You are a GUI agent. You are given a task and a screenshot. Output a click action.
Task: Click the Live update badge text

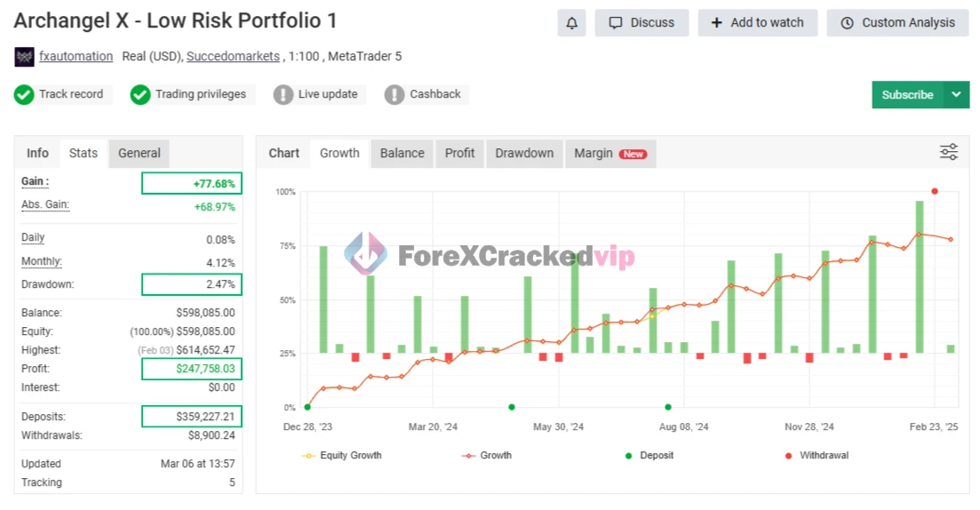coord(328,94)
